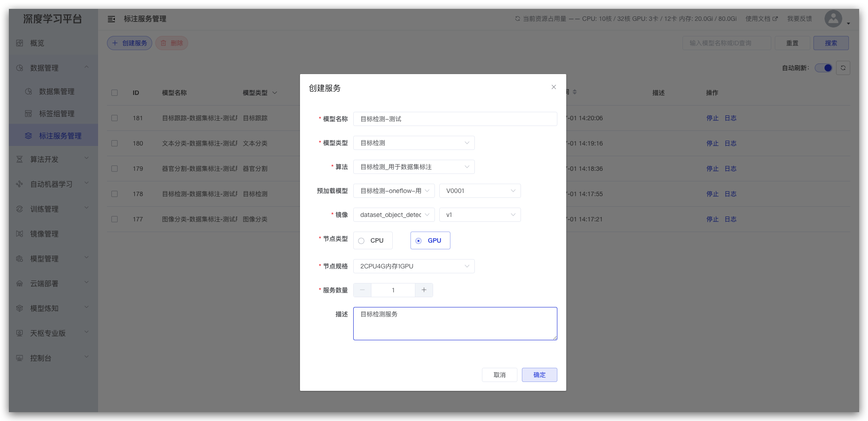Expand the 算法开发 sidebar menu
This screenshot has width=868, height=421.
(44, 159)
